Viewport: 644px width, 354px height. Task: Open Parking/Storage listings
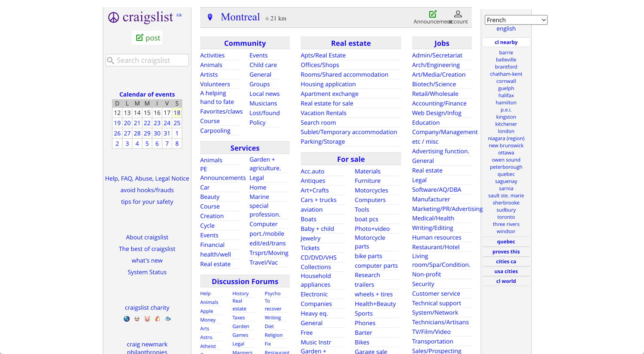(322, 142)
